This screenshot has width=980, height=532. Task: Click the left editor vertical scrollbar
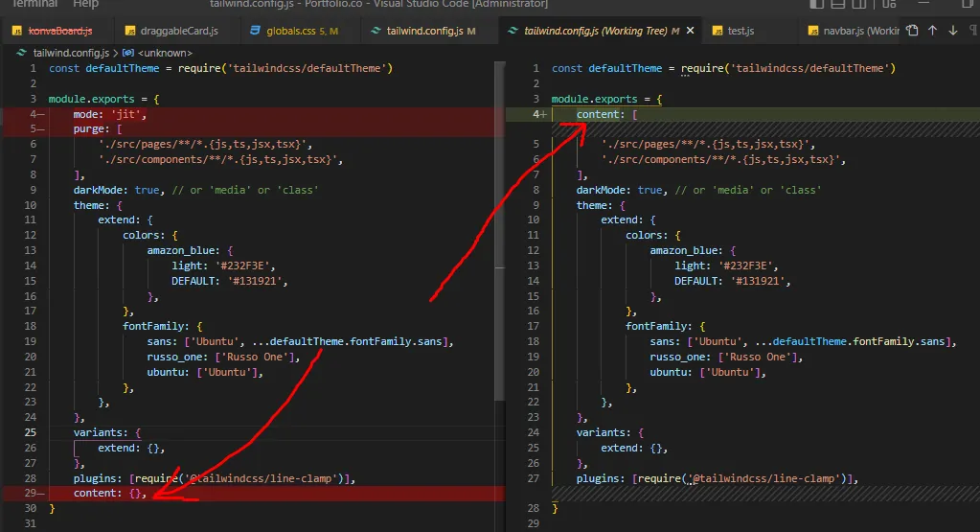tap(499, 231)
